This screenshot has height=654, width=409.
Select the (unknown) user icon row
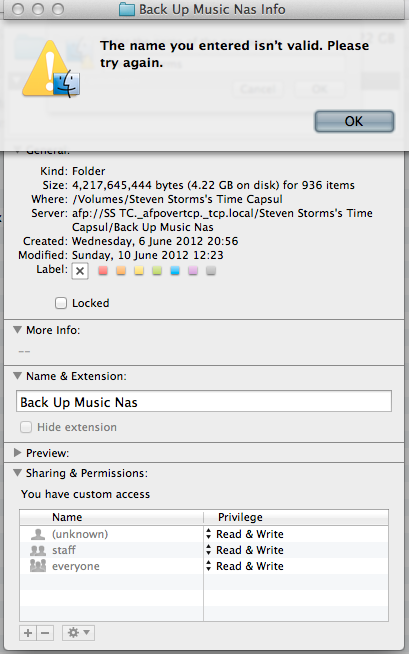click(111, 534)
